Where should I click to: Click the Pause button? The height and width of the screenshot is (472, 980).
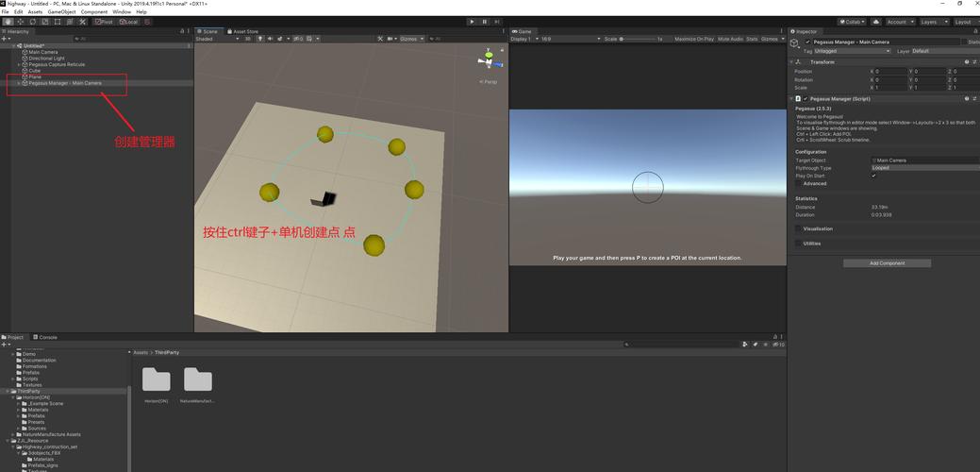485,22
